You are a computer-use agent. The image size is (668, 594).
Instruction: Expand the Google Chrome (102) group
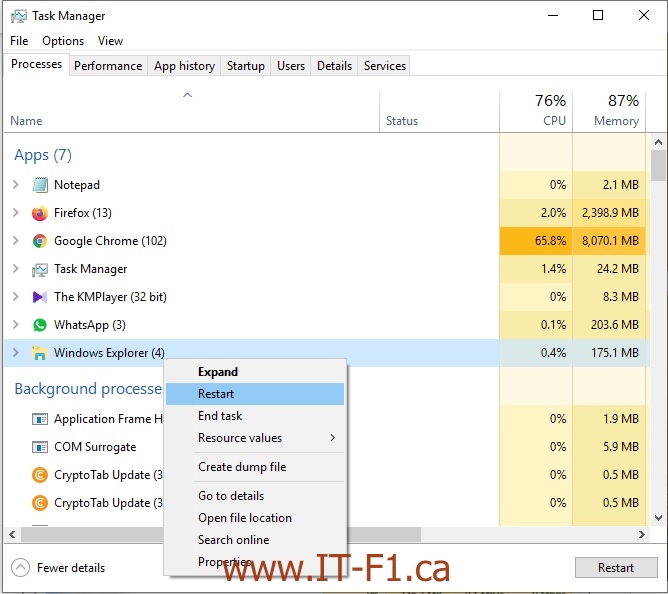(x=16, y=241)
